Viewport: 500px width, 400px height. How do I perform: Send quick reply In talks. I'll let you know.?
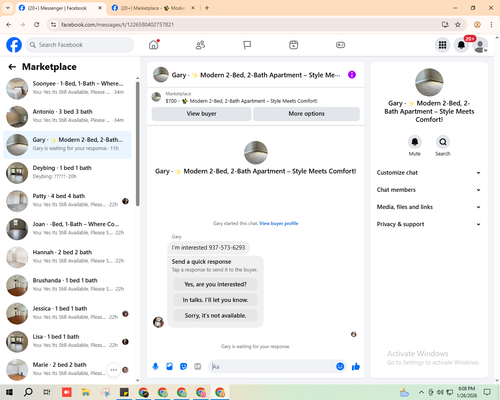[x=215, y=300]
